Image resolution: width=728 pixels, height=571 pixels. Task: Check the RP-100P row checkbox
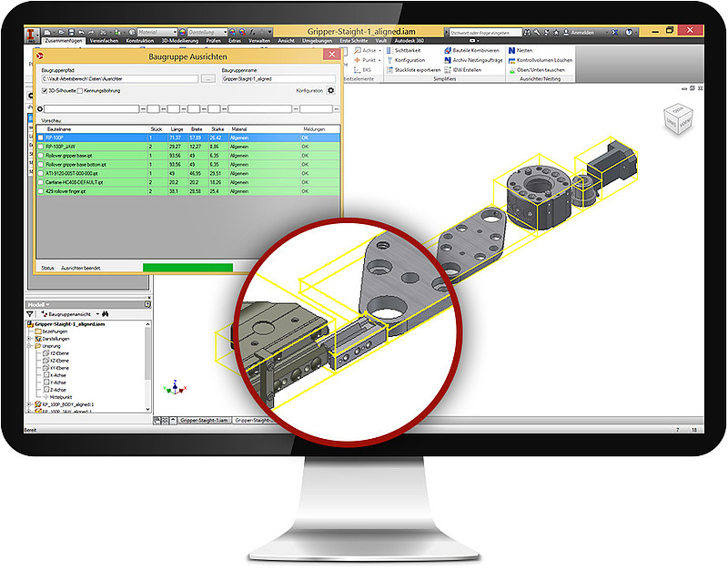tap(40, 138)
